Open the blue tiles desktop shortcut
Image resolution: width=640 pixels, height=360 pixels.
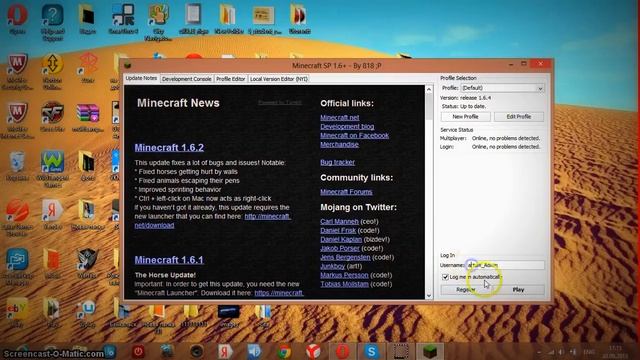(123, 16)
